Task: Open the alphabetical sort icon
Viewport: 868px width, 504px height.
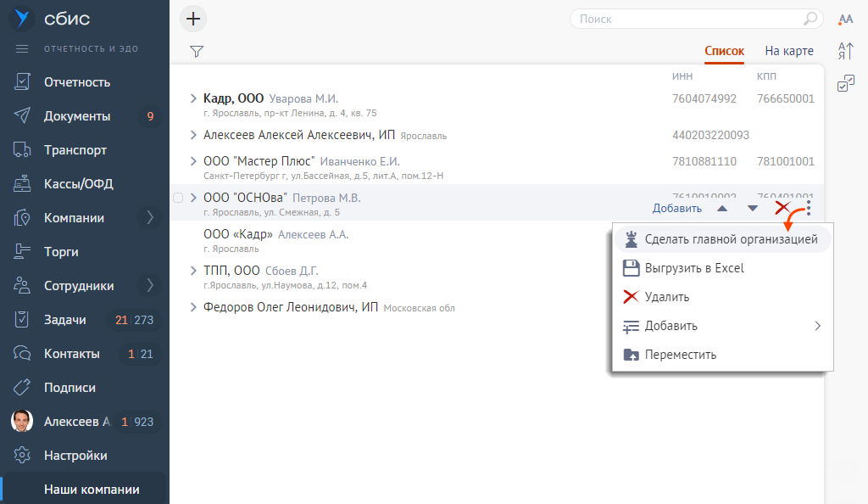Action: coord(845,51)
